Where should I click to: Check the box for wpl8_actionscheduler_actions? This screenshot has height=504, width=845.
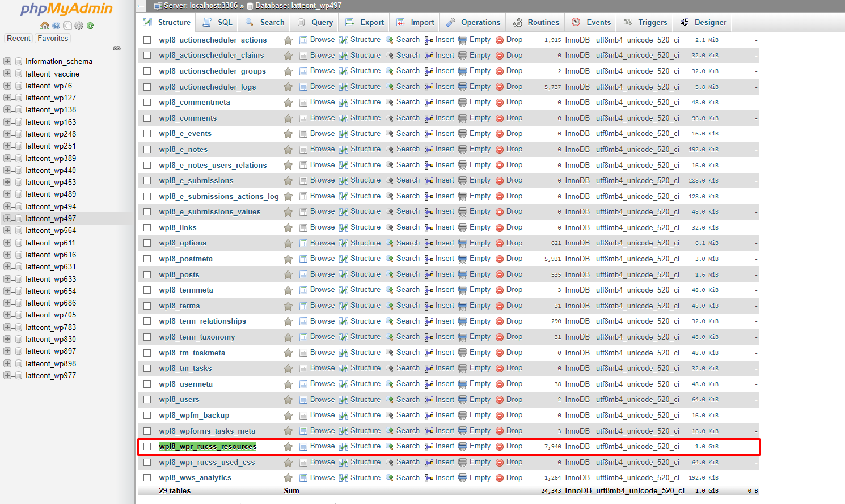tap(147, 40)
